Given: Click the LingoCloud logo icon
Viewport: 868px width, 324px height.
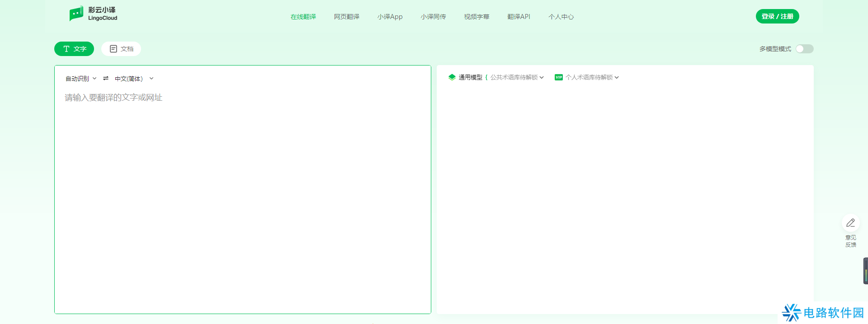Looking at the screenshot, I should point(76,14).
